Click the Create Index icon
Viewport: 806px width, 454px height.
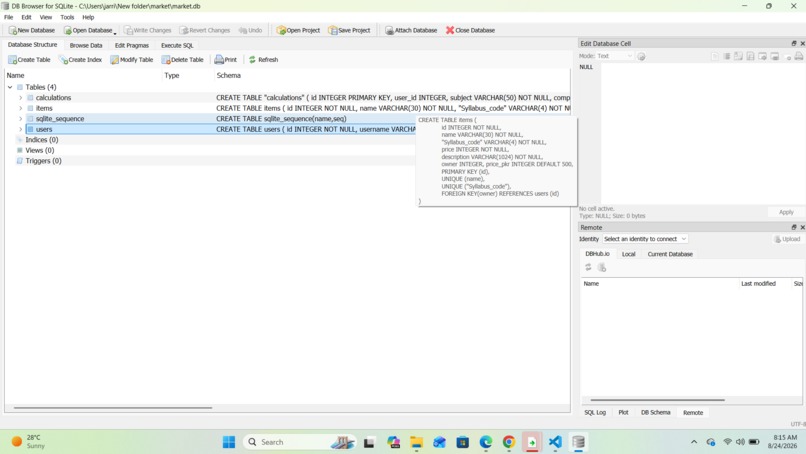(x=63, y=60)
